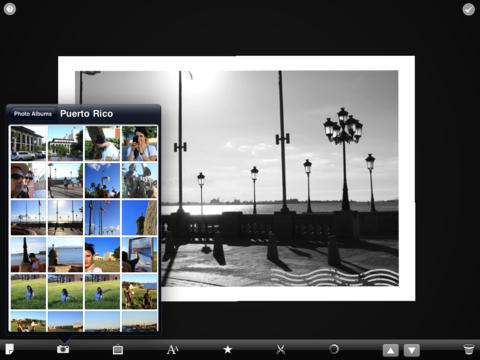
Task: Move layer down with down arrow button
Action: (x=412, y=350)
